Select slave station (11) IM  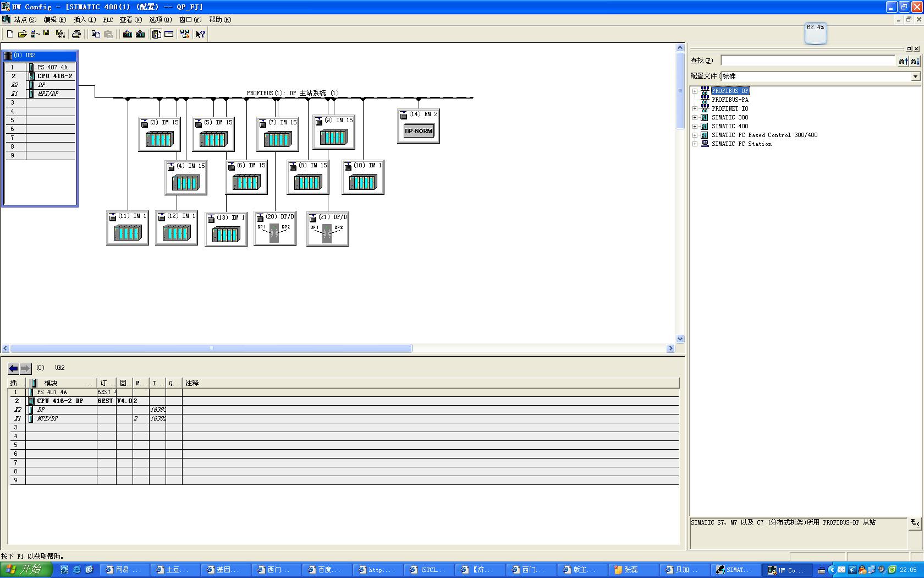point(128,228)
